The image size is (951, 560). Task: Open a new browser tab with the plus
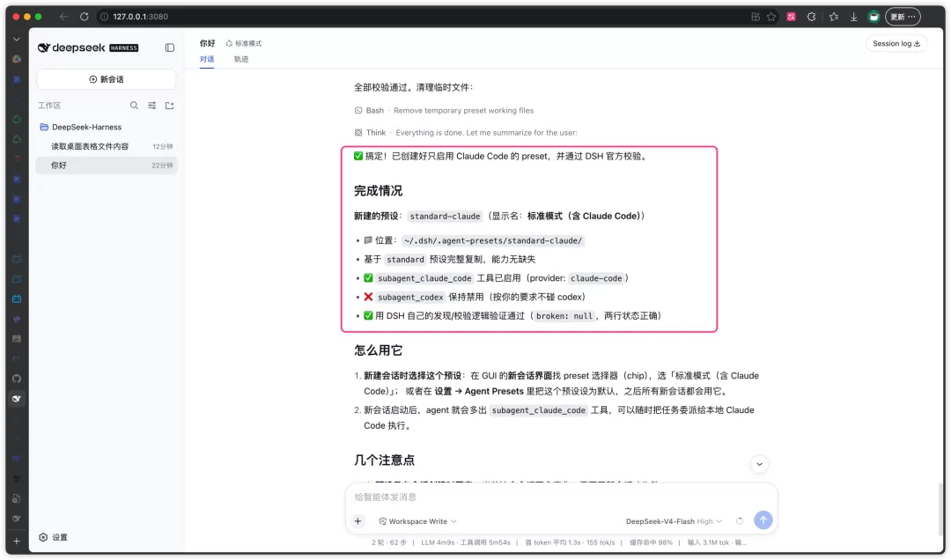tap(17, 541)
